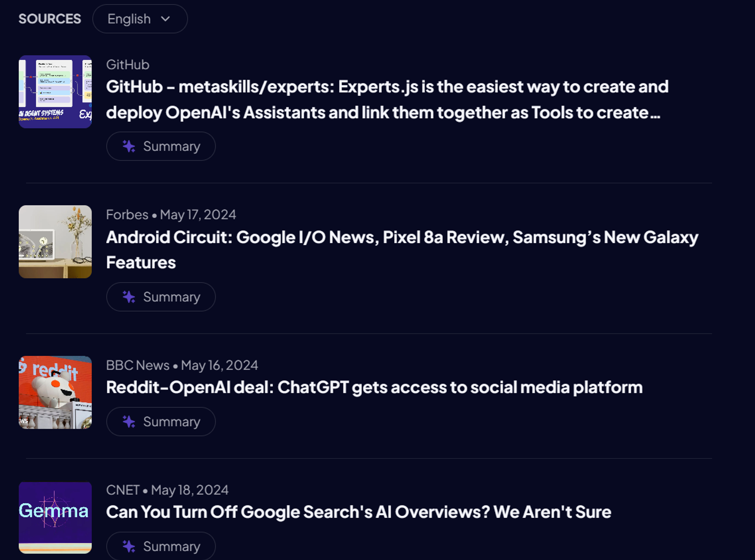Viewport: 755px width, 560px height.
Task: Open GitHub metaskills/experts article thumbnail
Action: tap(55, 92)
